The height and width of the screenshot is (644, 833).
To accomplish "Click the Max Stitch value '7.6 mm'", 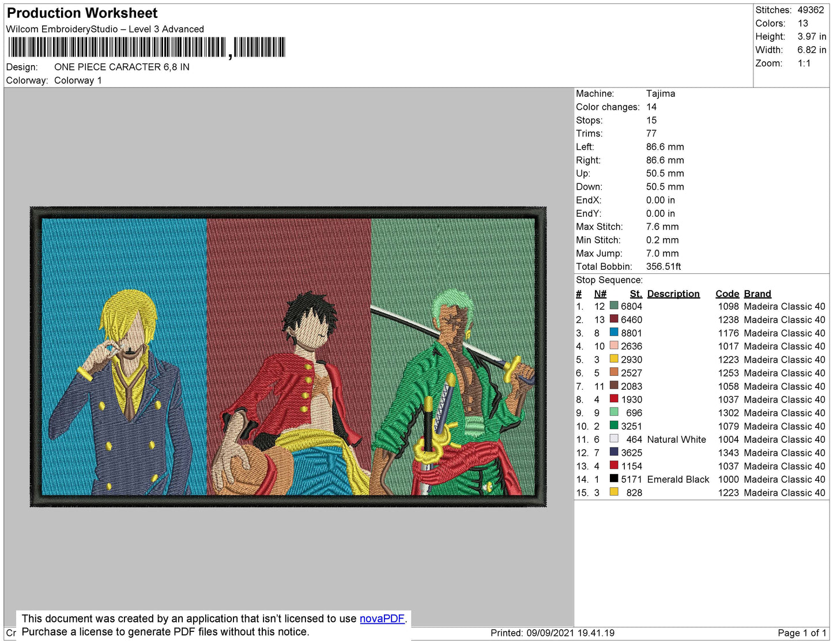I will click(x=662, y=227).
